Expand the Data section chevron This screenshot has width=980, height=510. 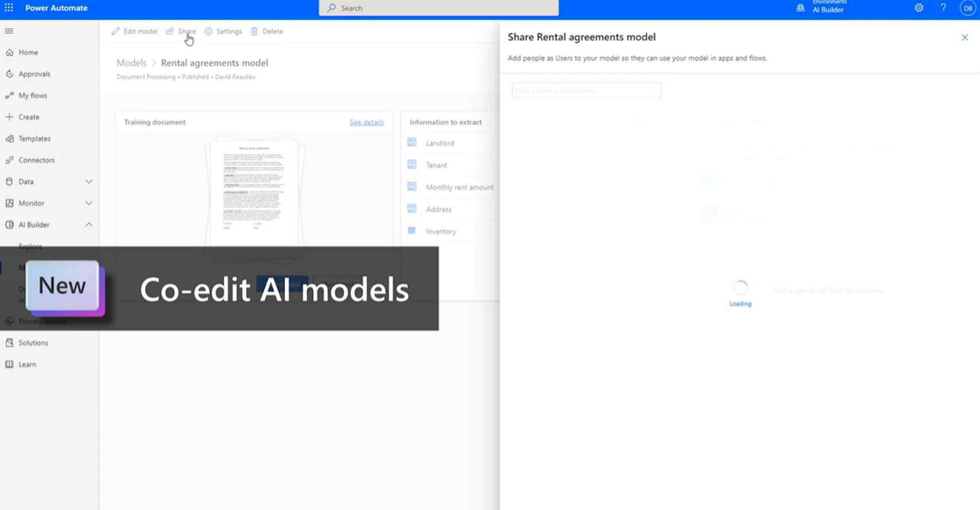point(89,182)
